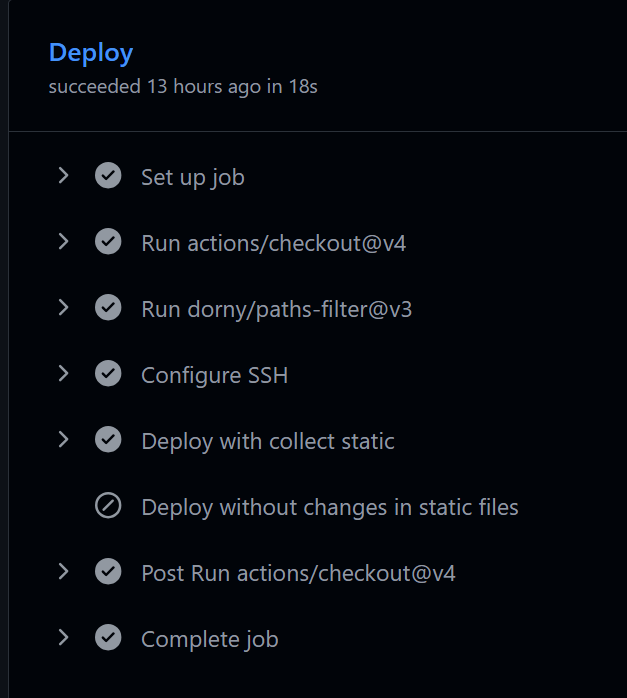
Task: Expand the Complete job step chevron
Action: (63, 638)
